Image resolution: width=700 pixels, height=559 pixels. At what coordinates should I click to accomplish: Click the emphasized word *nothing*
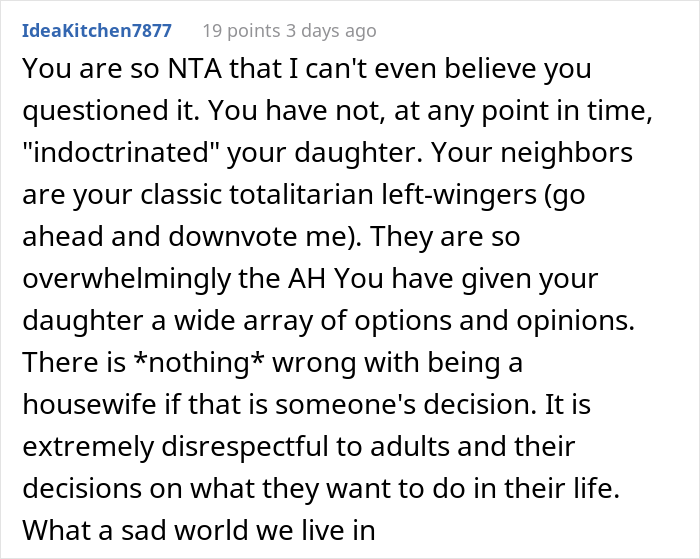199,362
